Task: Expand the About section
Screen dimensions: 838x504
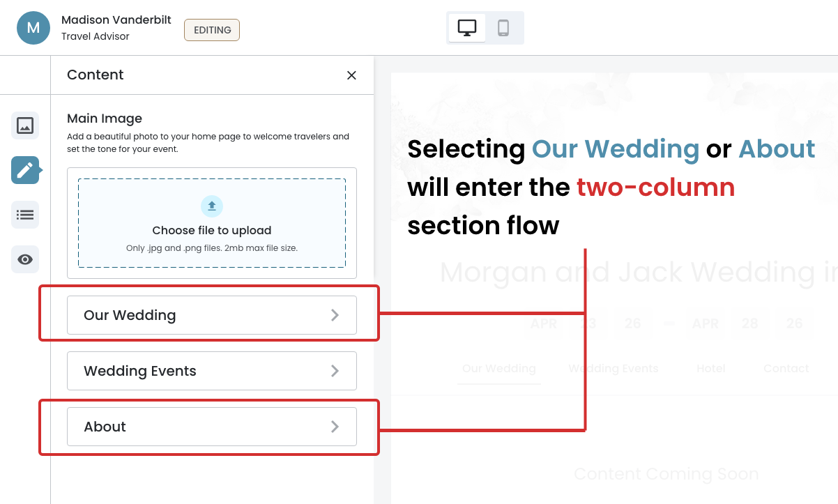Action: click(x=211, y=427)
